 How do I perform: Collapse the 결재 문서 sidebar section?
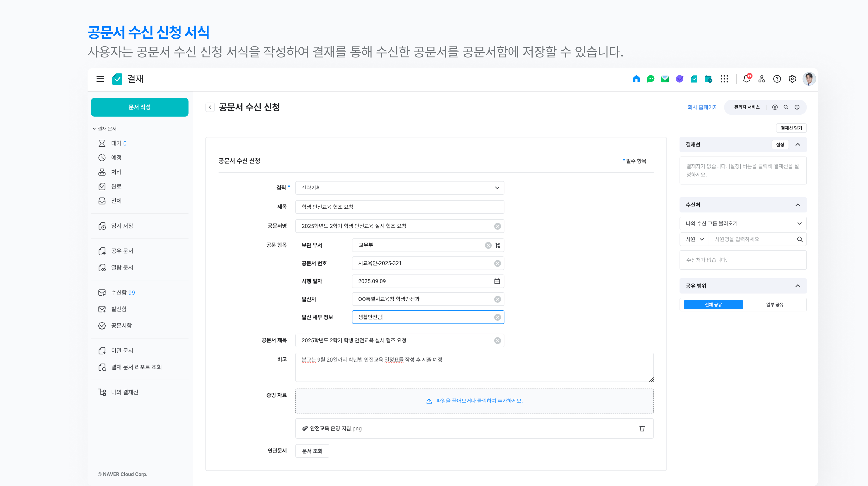click(94, 129)
